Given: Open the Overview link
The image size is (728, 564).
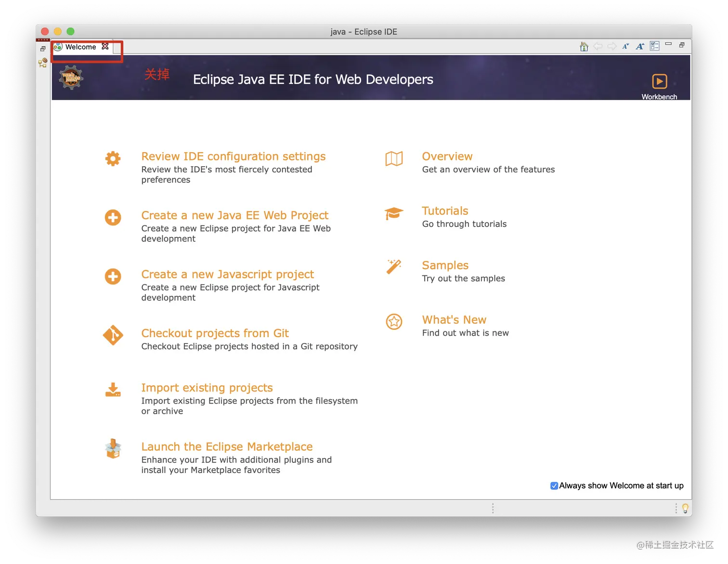Looking at the screenshot, I should tap(447, 157).
